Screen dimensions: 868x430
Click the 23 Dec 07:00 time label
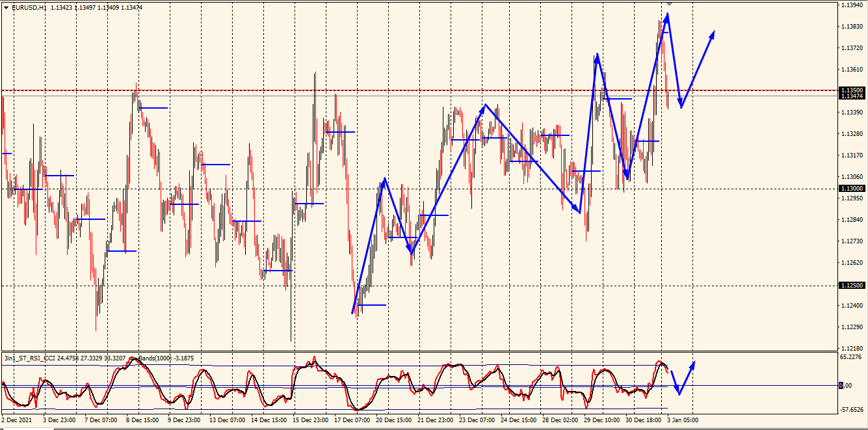tap(478, 420)
